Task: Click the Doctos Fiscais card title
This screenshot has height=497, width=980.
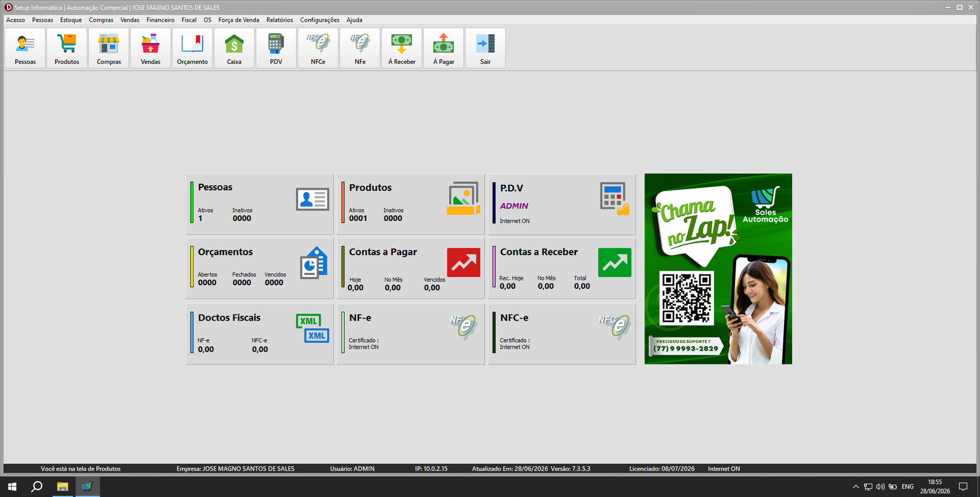Action: [229, 318]
